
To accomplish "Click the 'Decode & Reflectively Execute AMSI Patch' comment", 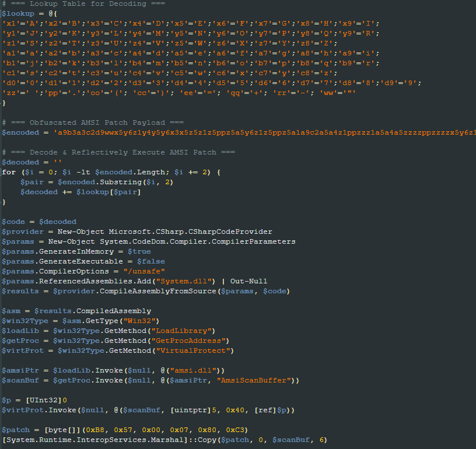I will (x=118, y=152).
